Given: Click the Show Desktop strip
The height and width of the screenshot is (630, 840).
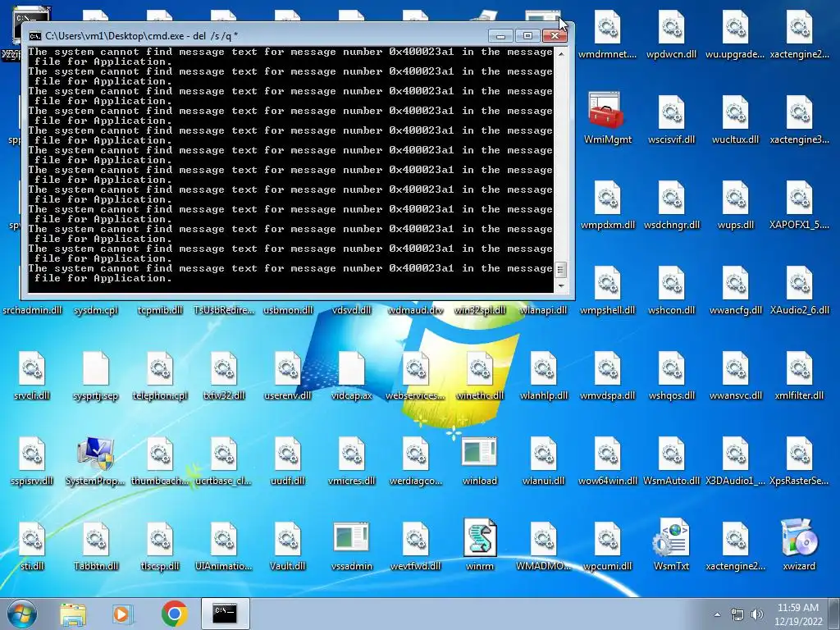Looking at the screenshot, I should (x=834, y=614).
